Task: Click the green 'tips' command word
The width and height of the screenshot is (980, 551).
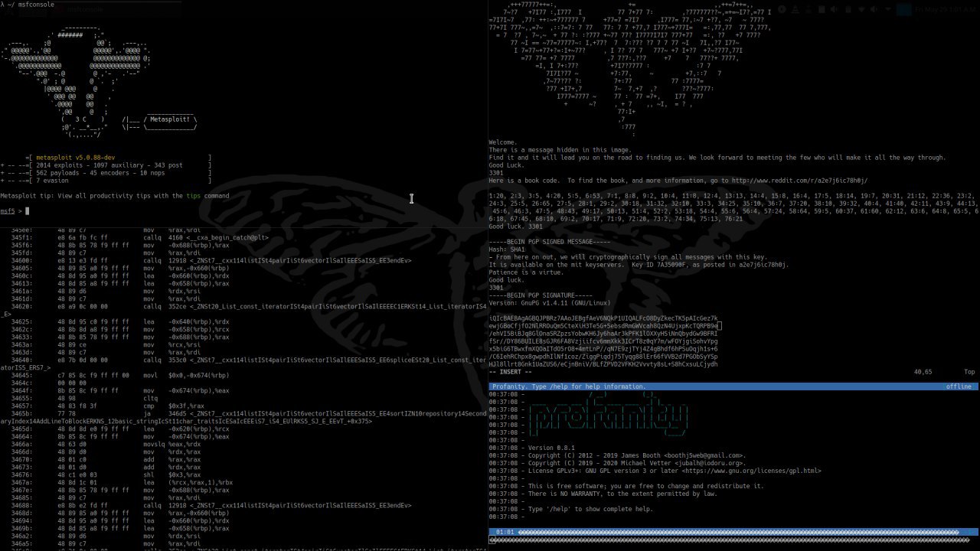Action: pyautogui.click(x=193, y=196)
